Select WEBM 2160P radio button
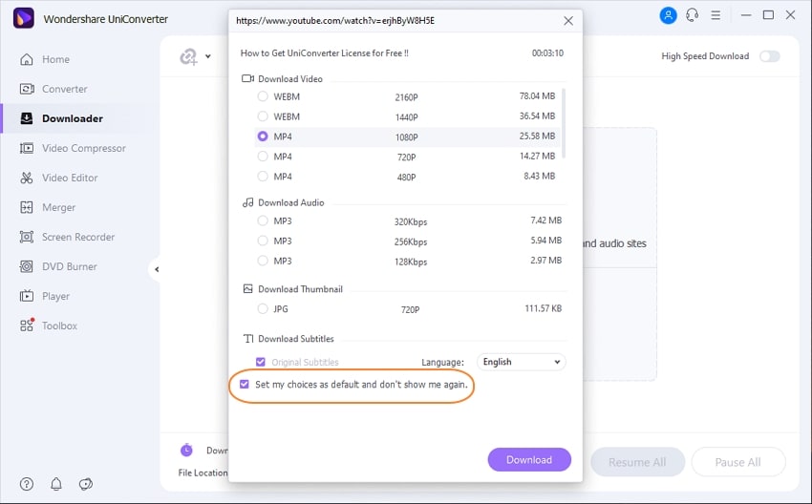This screenshot has width=812, height=504. point(263,96)
